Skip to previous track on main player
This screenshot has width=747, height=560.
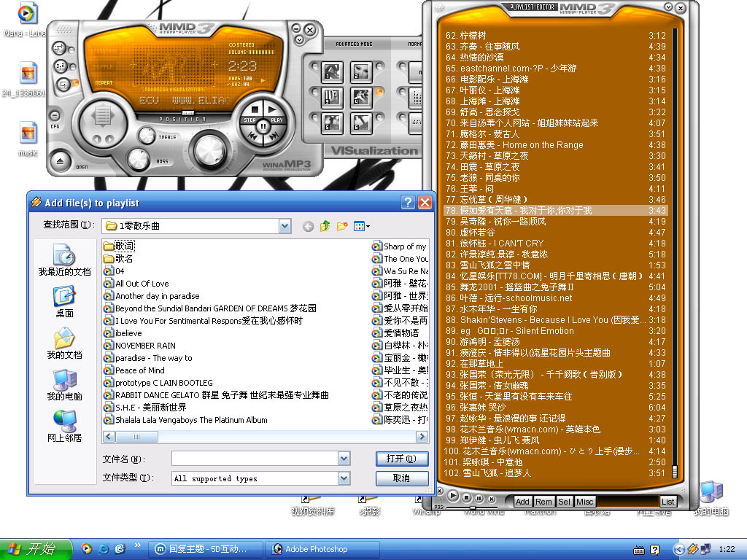pyautogui.click(x=253, y=136)
